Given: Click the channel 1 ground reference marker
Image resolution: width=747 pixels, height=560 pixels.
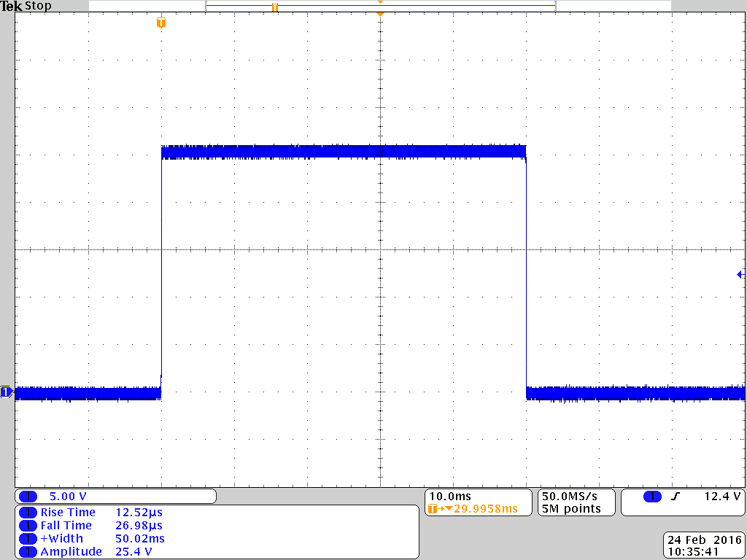Looking at the screenshot, I should [7, 392].
